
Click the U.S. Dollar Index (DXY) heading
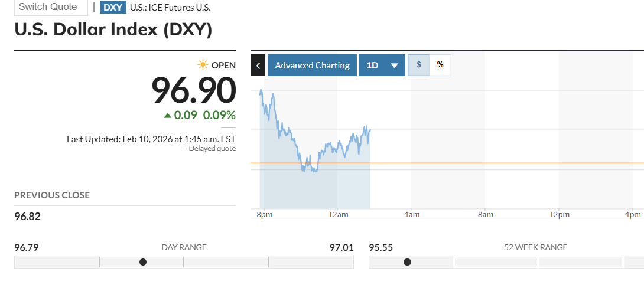(x=113, y=30)
